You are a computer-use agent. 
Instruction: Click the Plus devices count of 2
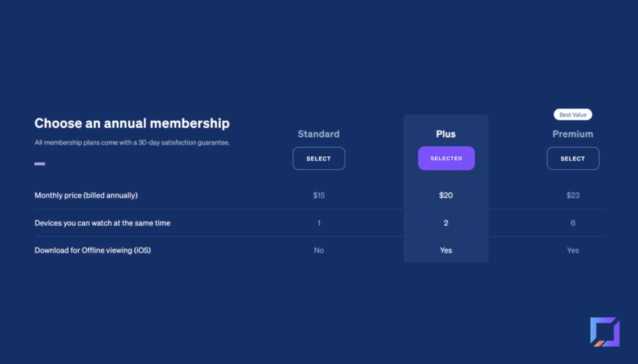click(446, 223)
